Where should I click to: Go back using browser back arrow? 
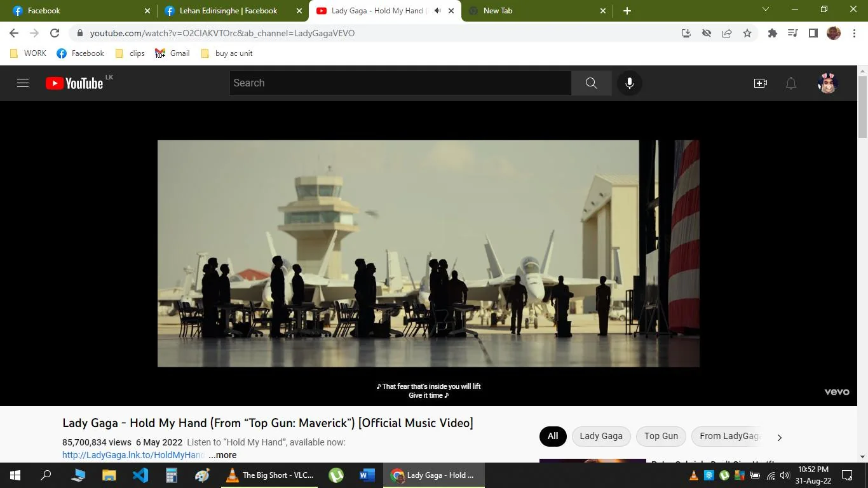pos(14,33)
